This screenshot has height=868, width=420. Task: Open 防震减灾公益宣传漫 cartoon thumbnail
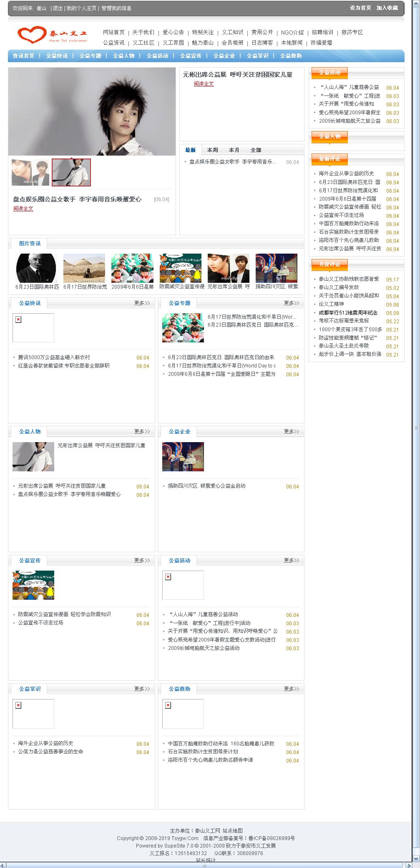pos(180,268)
